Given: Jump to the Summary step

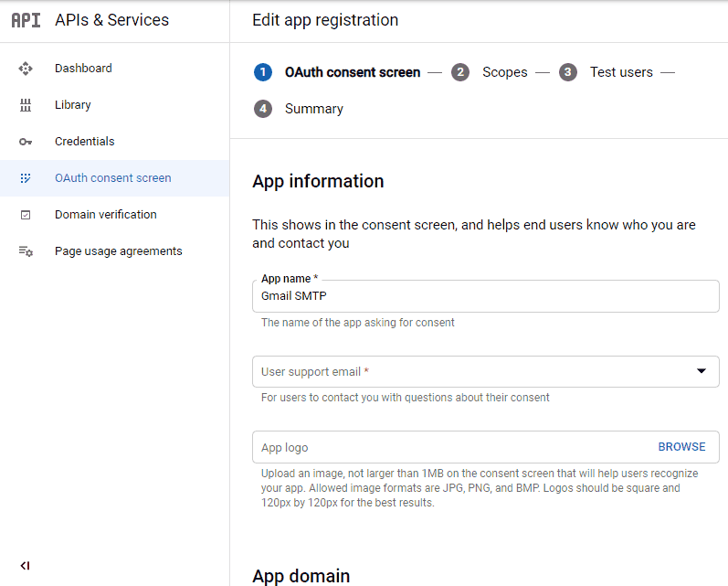Looking at the screenshot, I should tap(314, 109).
